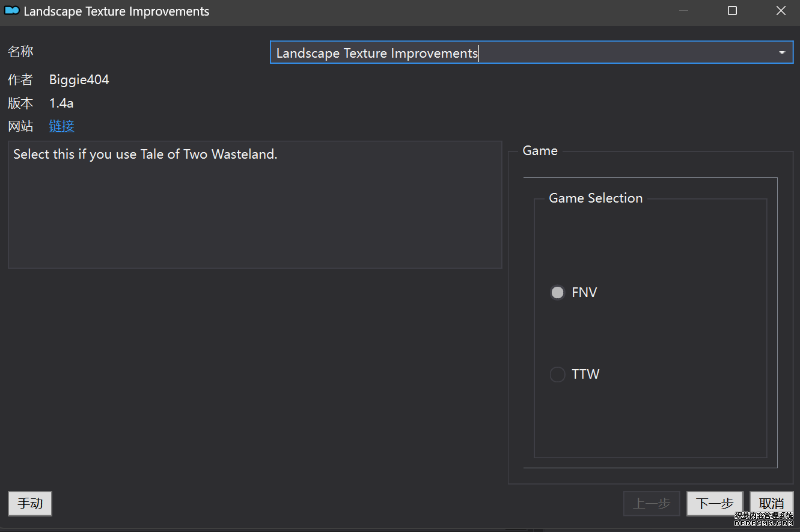Go to next step with 下一步

pos(715,504)
